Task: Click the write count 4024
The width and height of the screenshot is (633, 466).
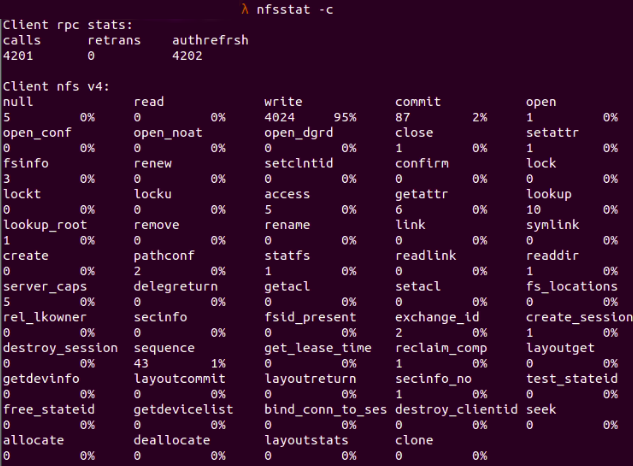Action: pyautogui.click(x=281, y=116)
